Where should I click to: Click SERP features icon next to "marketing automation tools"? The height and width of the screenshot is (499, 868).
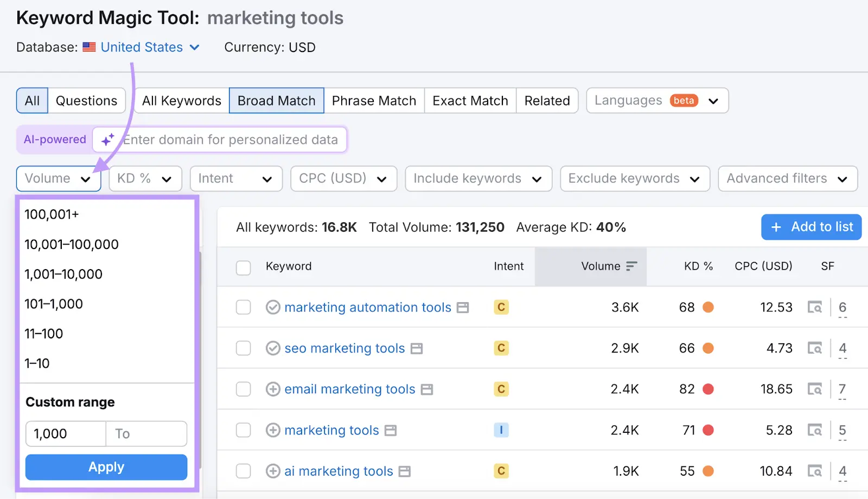click(x=462, y=307)
